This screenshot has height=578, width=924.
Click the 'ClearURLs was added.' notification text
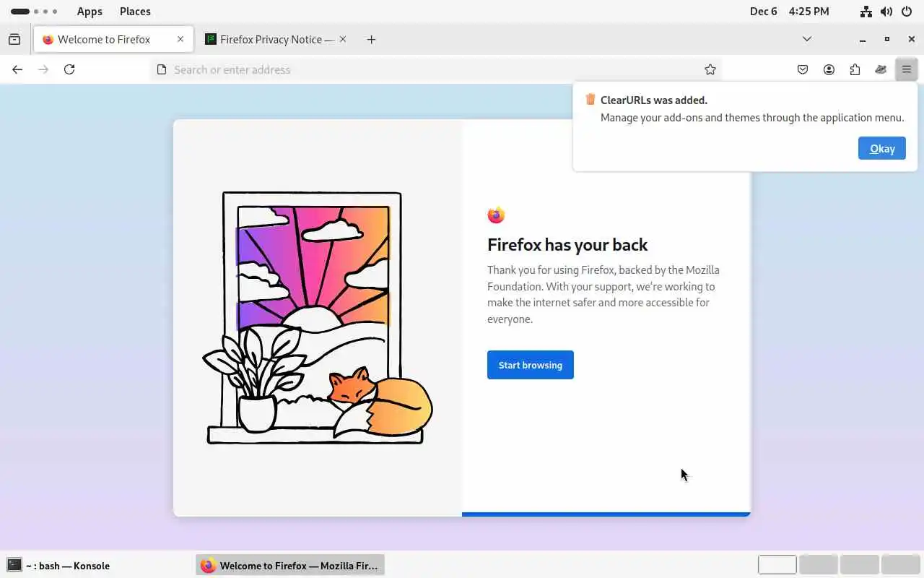(654, 100)
